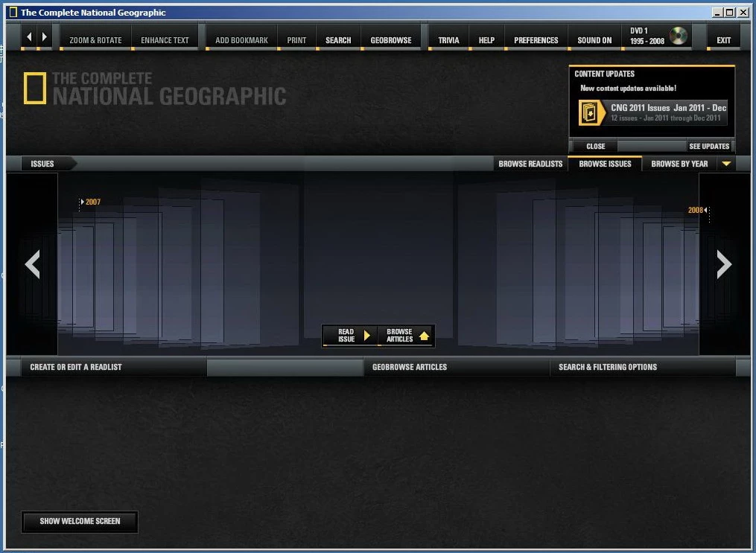Select DVD 1 1995 - 2008 label
Screen dimensions: 756x553
pyautogui.click(x=647, y=36)
